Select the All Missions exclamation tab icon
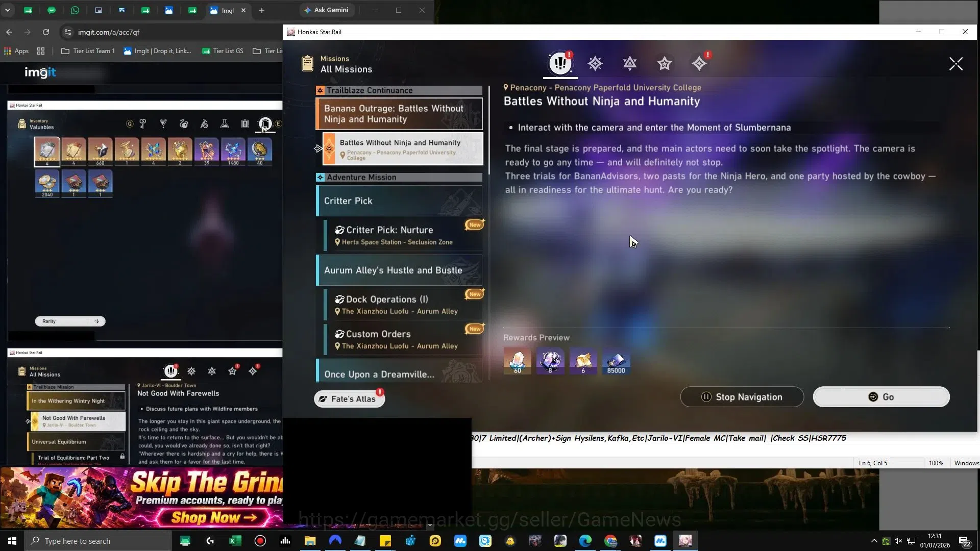980x551 pixels. 560,63
